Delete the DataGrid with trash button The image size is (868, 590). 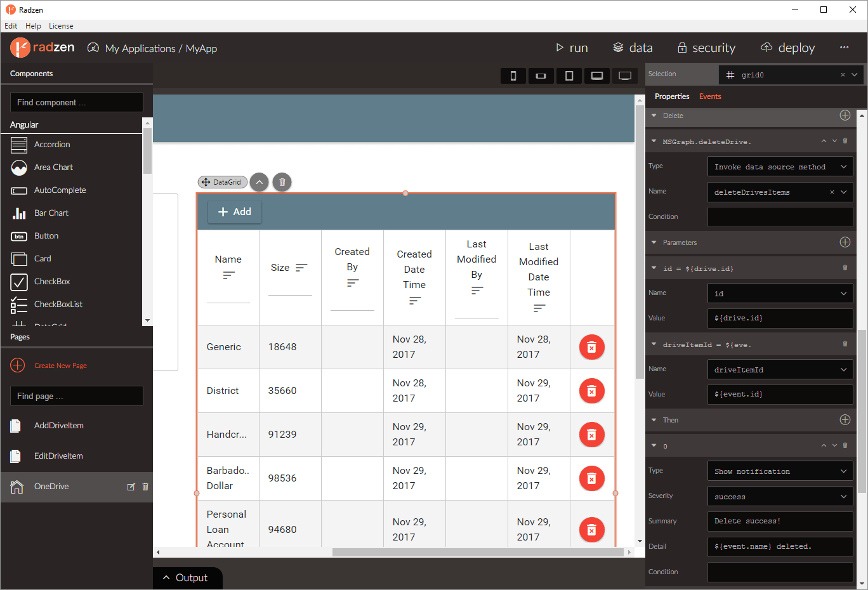tap(282, 182)
